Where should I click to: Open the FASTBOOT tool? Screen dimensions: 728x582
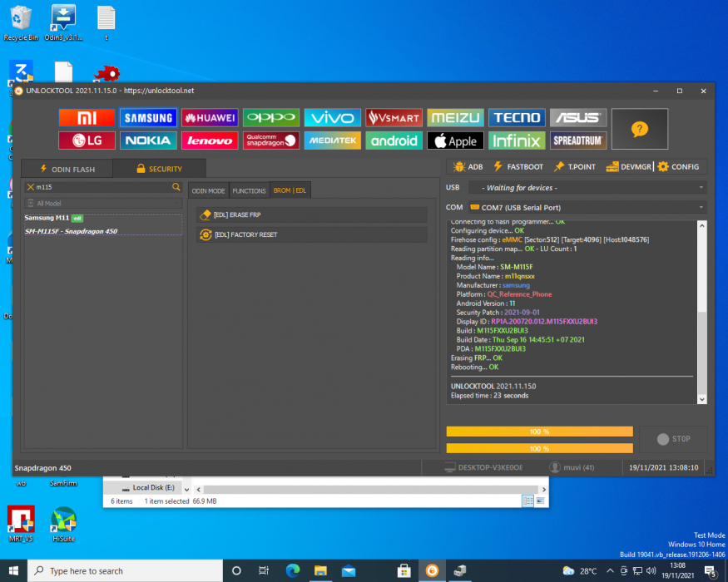pyautogui.click(x=518, y=166)
